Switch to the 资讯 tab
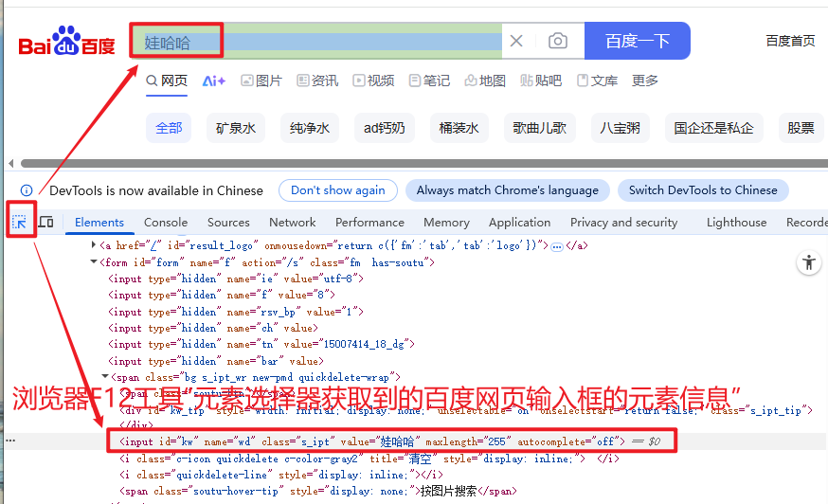828x504 pixels. coord(317,81)
